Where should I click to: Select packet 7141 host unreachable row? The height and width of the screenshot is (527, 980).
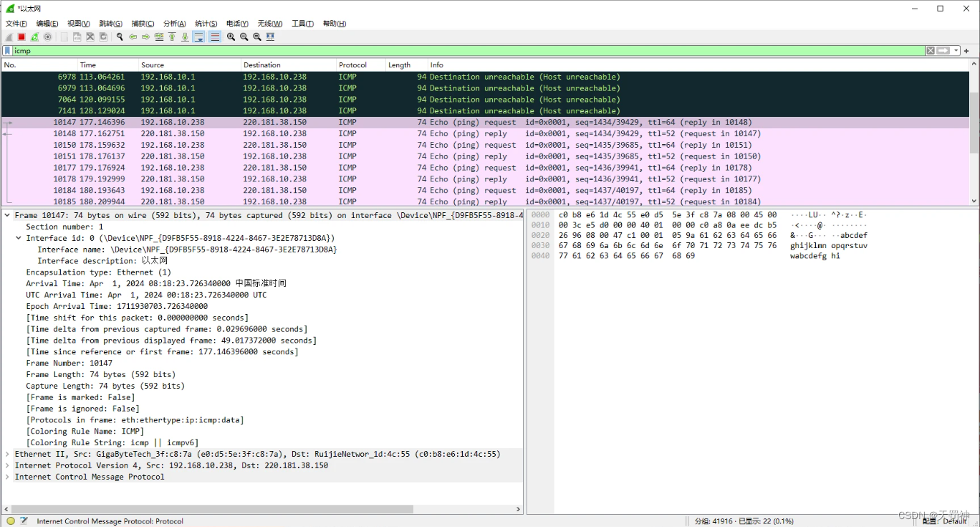(485, 111)
